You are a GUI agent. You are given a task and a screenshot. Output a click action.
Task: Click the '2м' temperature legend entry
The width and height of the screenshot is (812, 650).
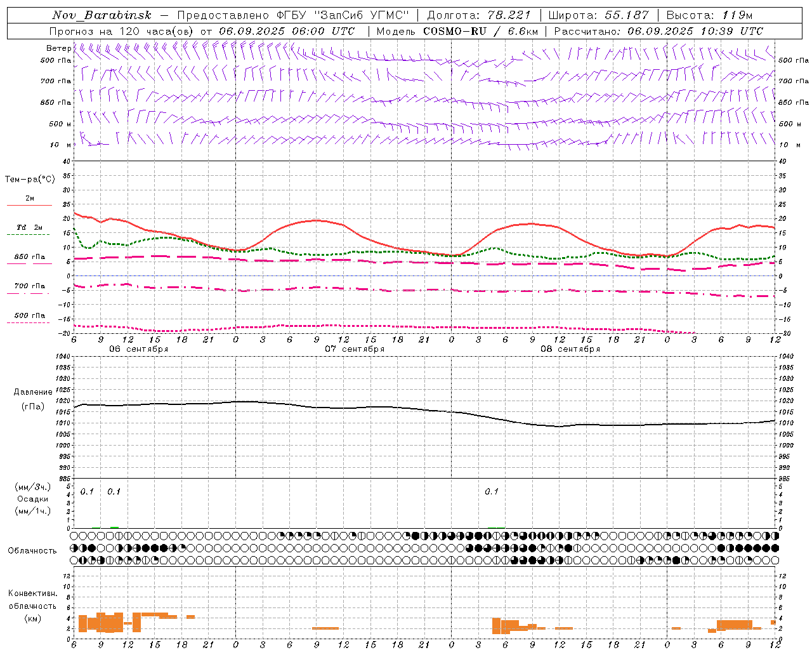[x=30, y=199]
